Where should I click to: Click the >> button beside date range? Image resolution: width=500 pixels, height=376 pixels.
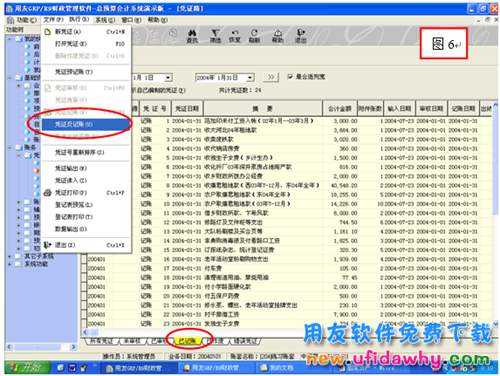(x=271, y=77)
